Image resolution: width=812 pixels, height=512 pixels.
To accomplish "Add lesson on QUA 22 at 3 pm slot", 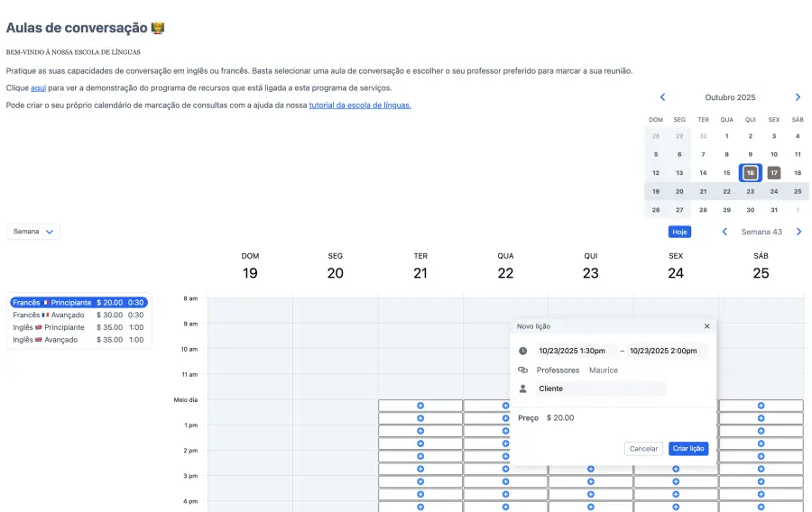I will pos(505,481).
